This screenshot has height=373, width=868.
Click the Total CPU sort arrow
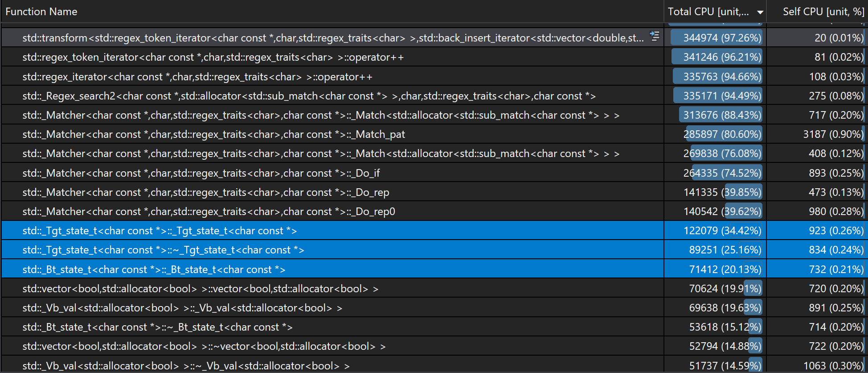760,12
